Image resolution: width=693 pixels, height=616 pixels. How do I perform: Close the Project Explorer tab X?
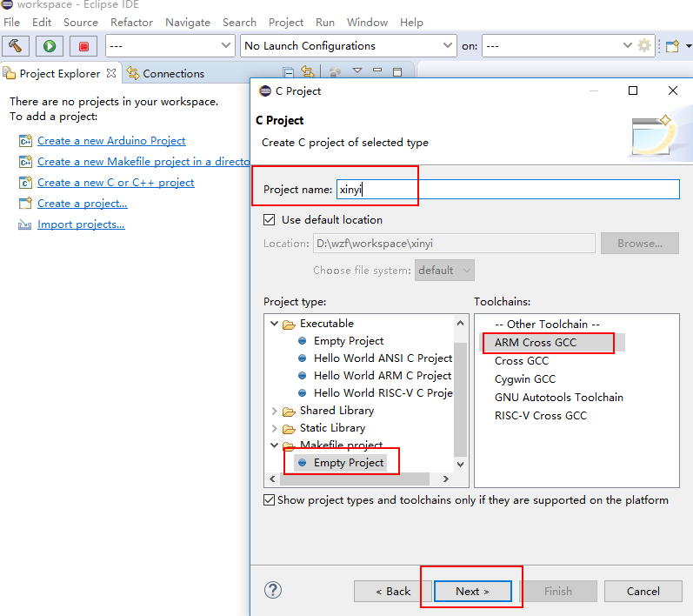[111, 73]
